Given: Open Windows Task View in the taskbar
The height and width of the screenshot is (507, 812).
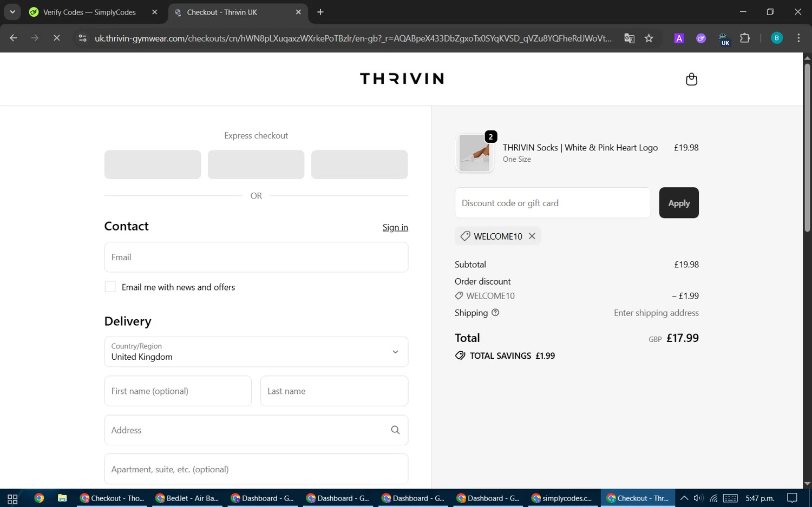Looking at the screenshot, I should (12, 498).
